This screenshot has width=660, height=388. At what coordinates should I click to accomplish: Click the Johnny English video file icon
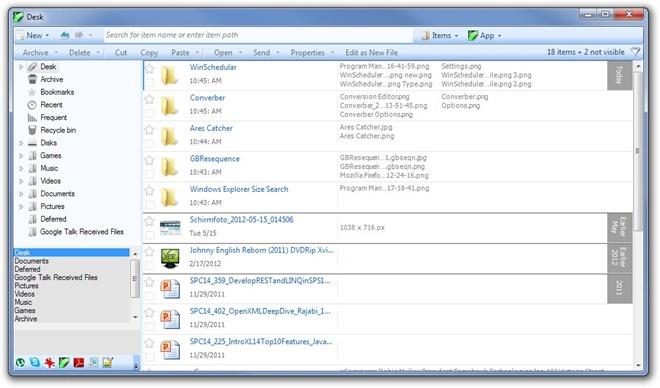coord(170,258)
